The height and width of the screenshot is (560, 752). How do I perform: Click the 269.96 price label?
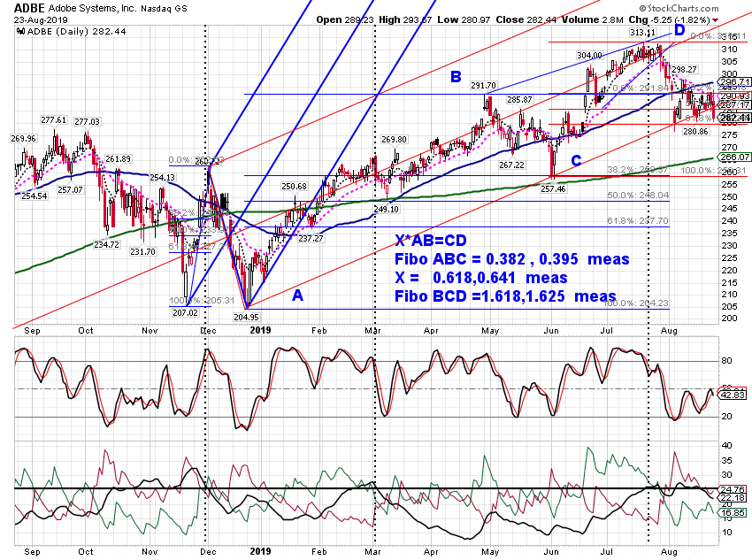click(x=23, y=139)
